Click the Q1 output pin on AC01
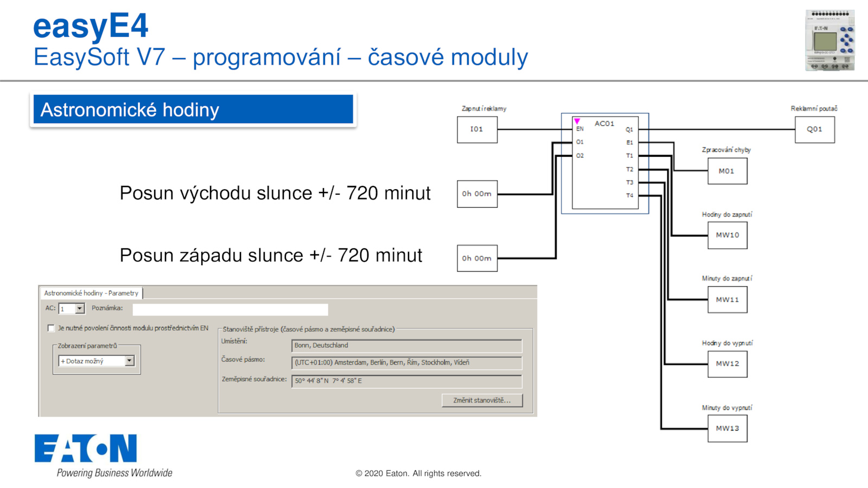Viewport: 868px width, 488px height. click(x=629, y=130)
